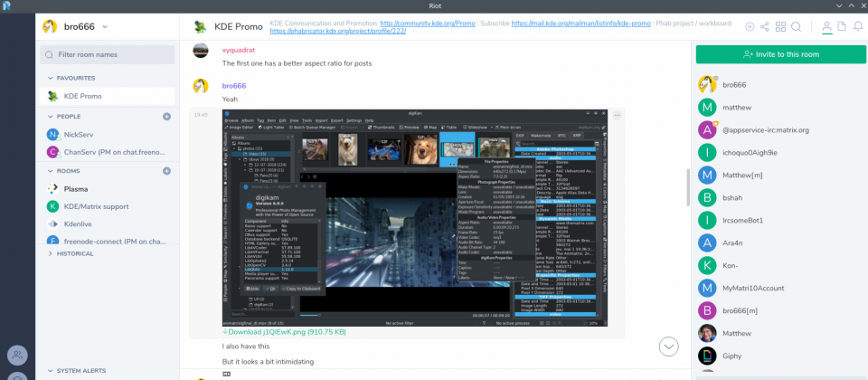Open the bro666 user menu dropdown
The width and height of the screenshot is (868, 380).
pos(105,26)
